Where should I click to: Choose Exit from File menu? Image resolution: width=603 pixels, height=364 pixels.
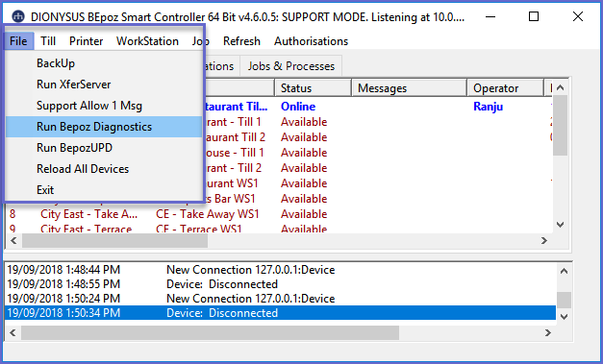[x=104, y=190]
